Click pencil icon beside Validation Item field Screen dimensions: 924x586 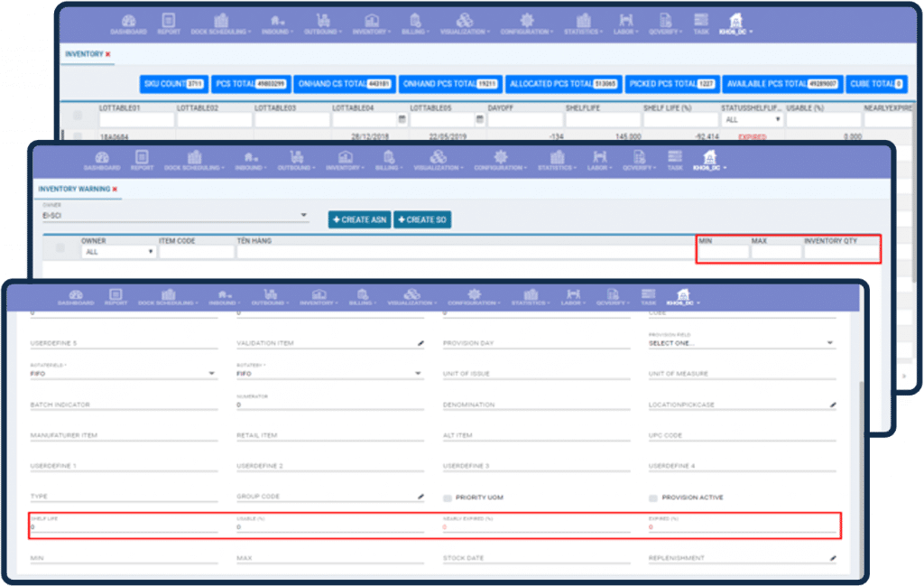click(420, 344)
